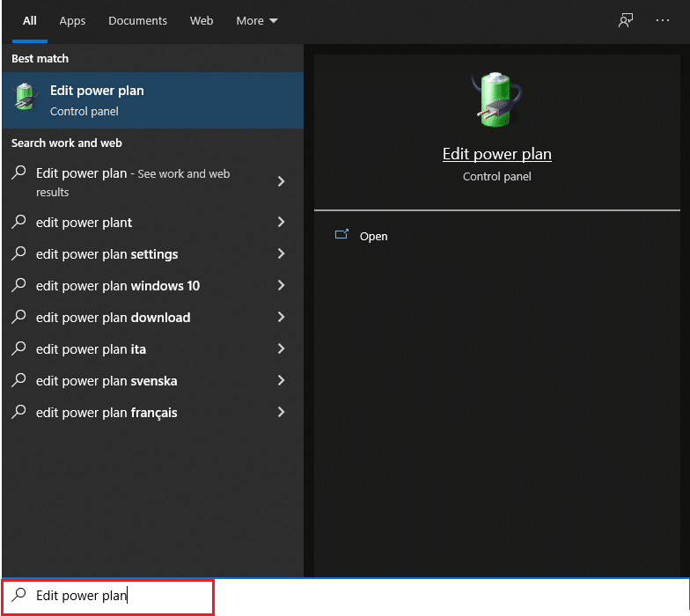Click the Edit power plan title link

click(x=496, y=154)
